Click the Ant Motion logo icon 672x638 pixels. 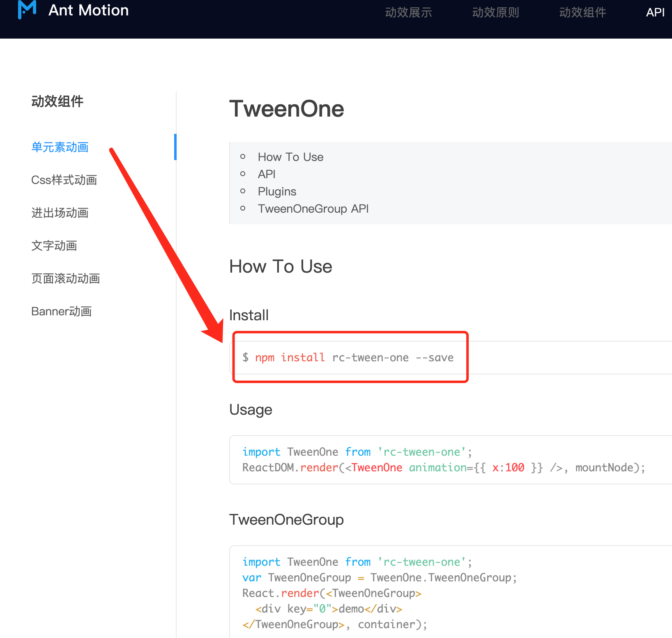point(26,10)
